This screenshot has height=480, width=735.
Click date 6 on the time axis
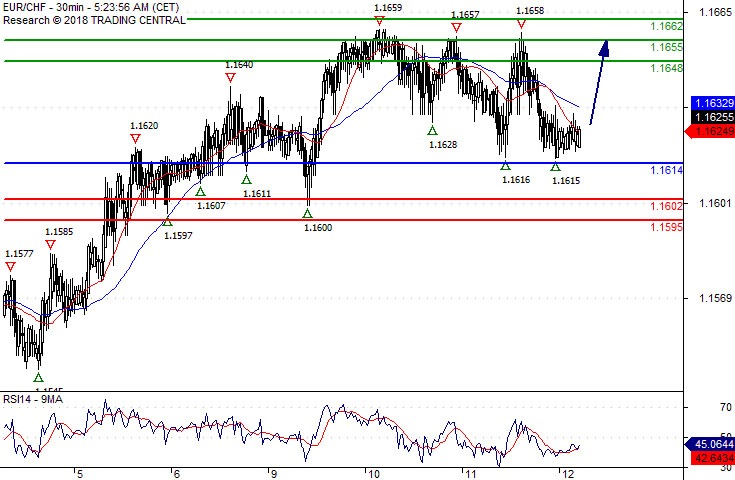coord(177,474)
